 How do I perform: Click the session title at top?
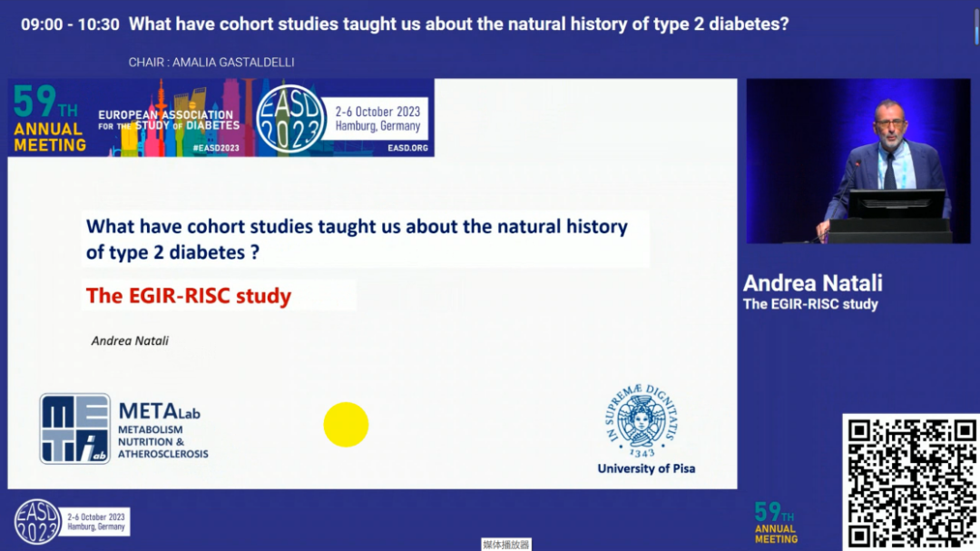pyautogui.click(x=459, y=25)
